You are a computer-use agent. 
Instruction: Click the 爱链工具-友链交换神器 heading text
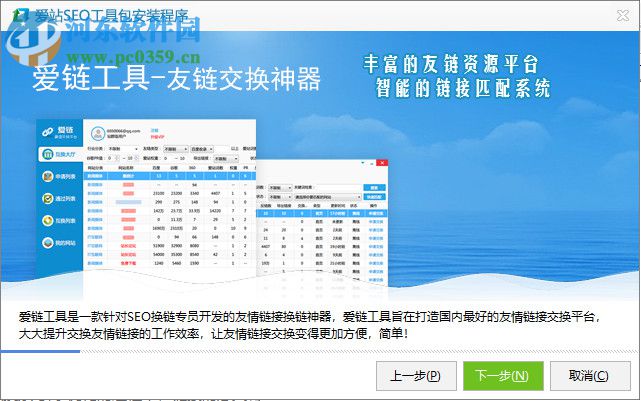pyautogui.click(x=176, y=79)
